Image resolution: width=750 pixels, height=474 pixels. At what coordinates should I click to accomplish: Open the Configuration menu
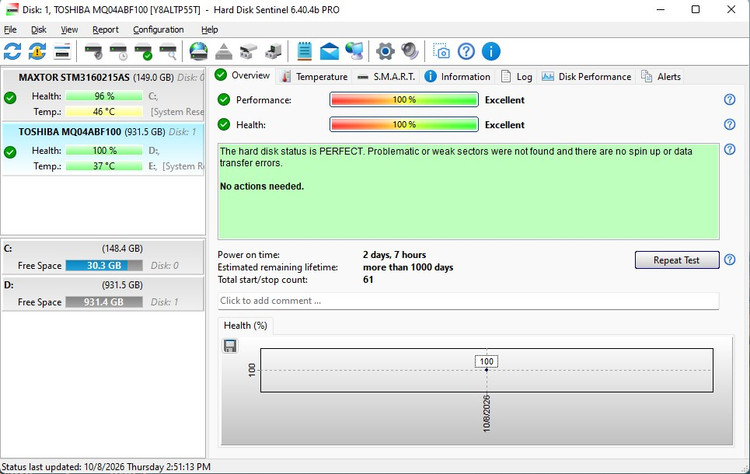(x=158, y=30)
